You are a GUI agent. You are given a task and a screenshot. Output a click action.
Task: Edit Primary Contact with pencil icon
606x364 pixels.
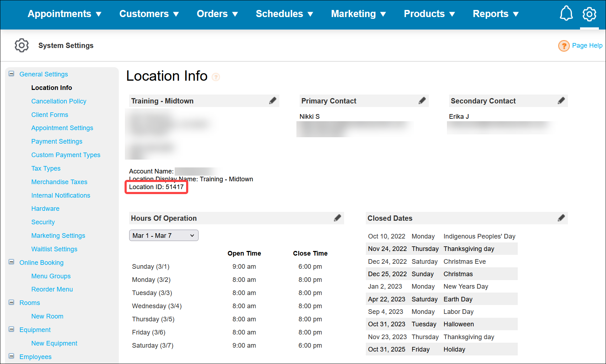point(422,101)
